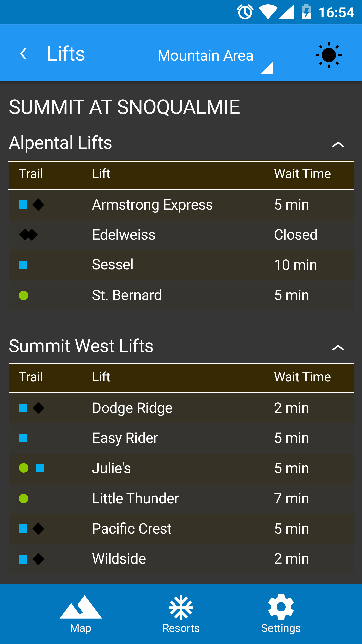
Task: Click the Edelweiss double black diamond icon
Action: (x=28, y=235)
